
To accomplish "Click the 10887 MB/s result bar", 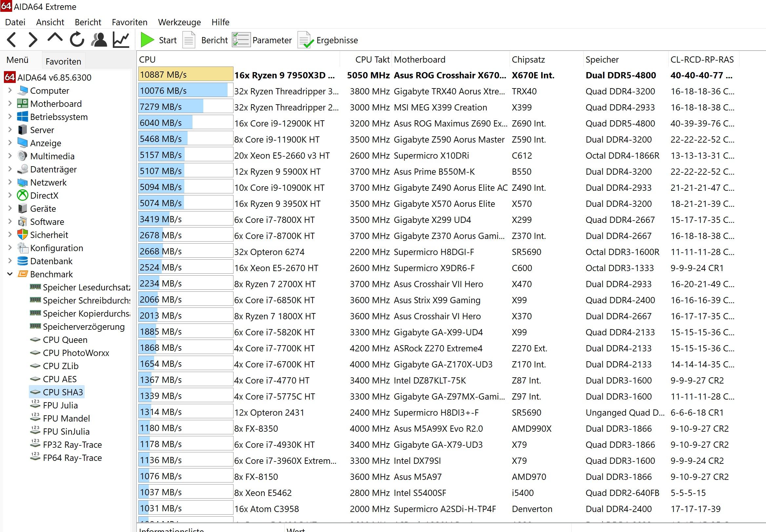I will pos(186,74).
